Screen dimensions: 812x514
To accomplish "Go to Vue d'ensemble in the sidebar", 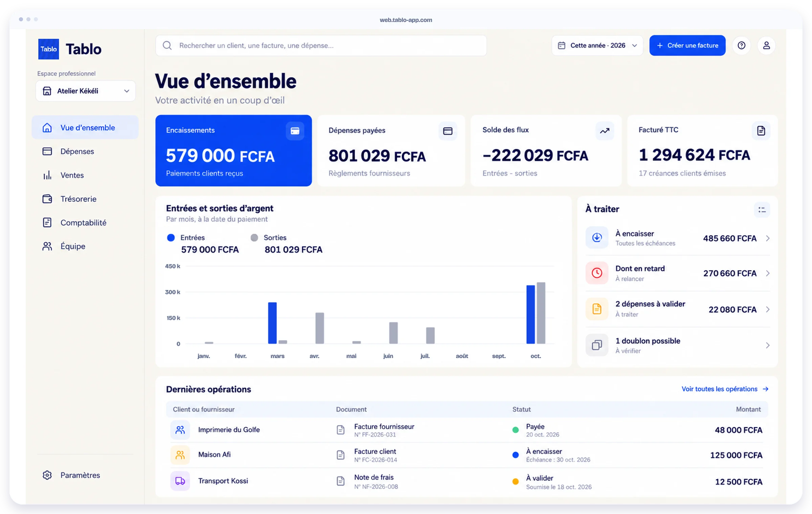I will point(85,127).
